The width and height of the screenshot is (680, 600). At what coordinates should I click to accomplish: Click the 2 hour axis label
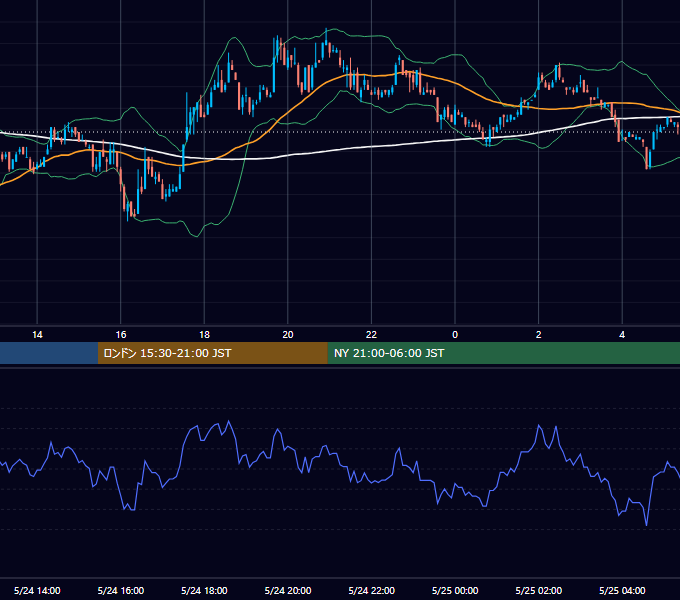tap(538, 335)
